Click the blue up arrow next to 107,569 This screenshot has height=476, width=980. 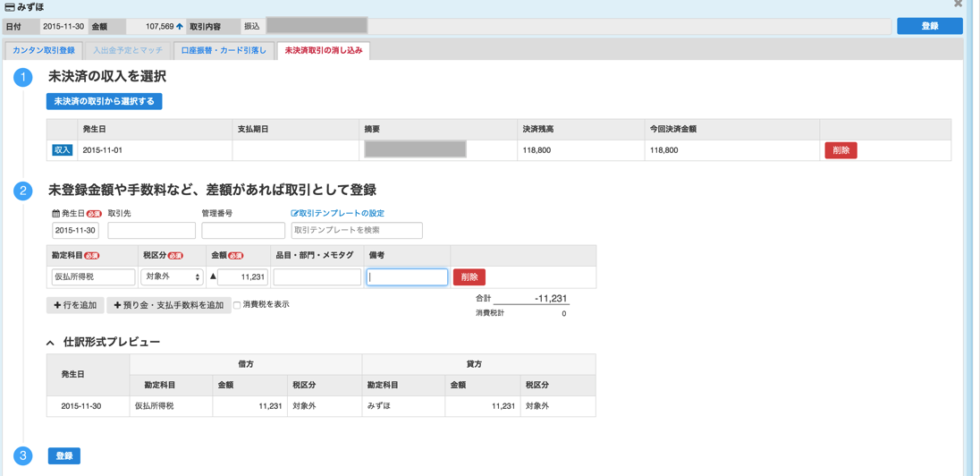180,26
